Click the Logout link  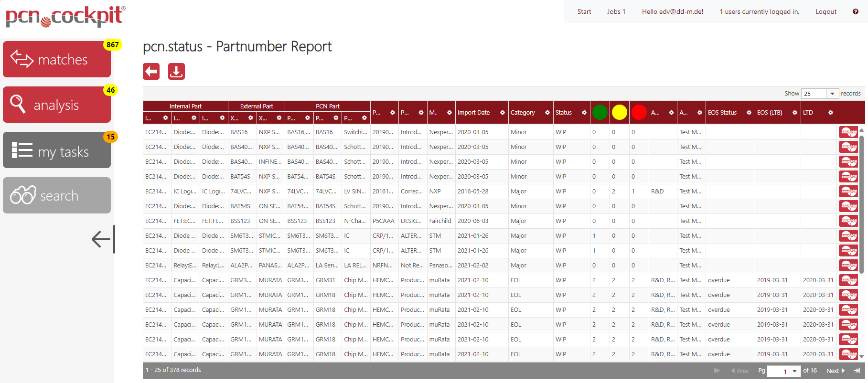825,11
